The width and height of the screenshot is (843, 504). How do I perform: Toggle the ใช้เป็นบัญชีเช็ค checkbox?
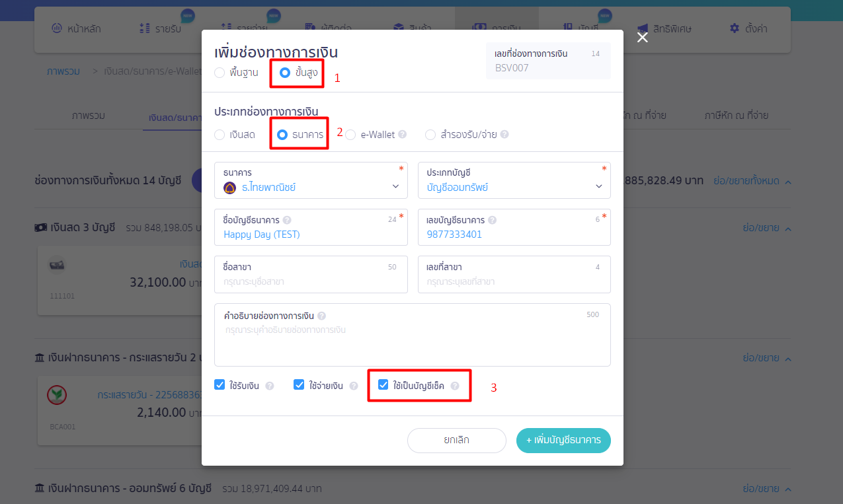[x=383, y=384]
